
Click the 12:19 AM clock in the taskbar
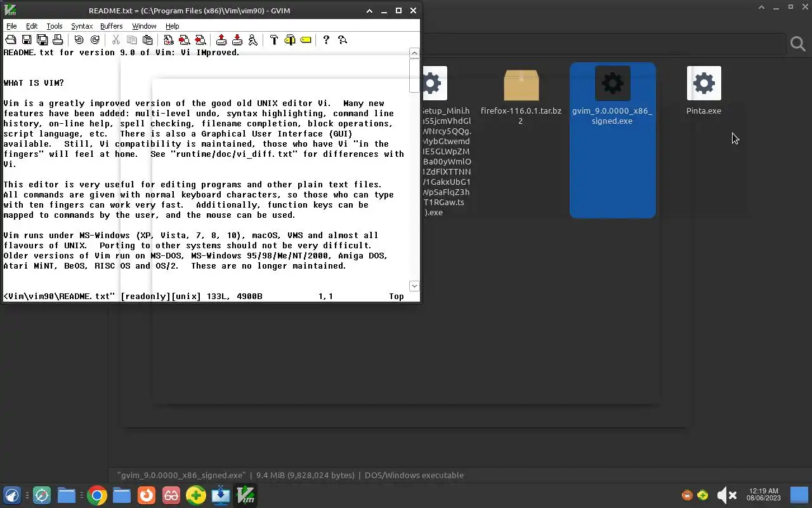[x=764, y=495]
